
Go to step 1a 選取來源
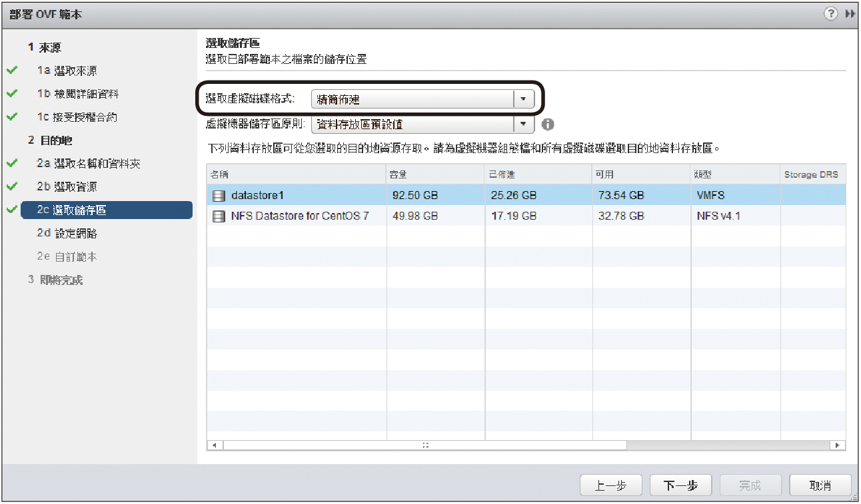(67, 71)
